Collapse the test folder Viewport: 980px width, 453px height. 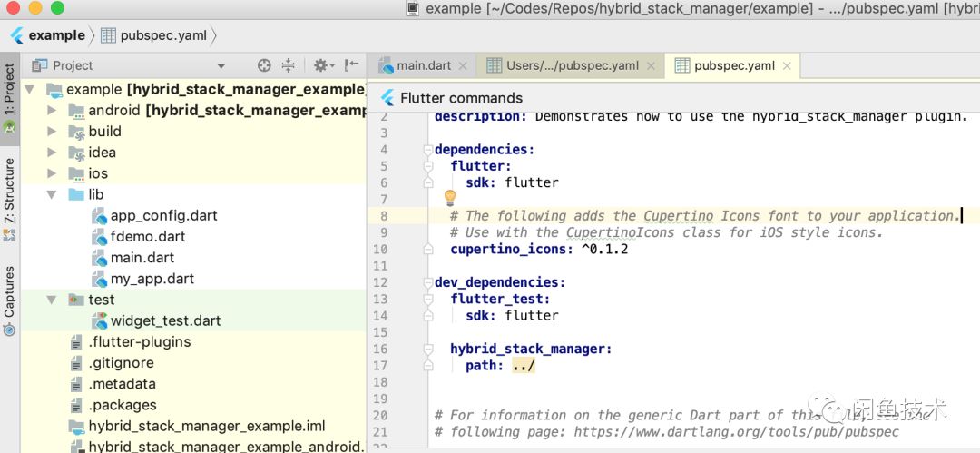click(52, 300)
